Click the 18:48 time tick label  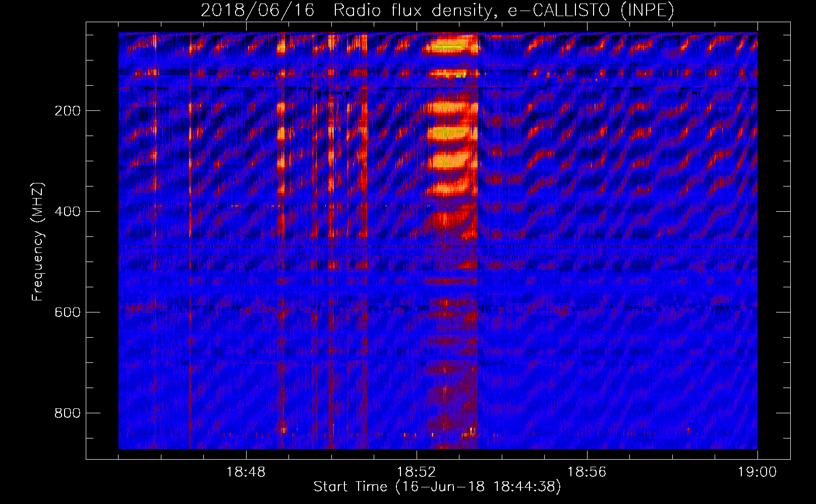pos(246,472)
